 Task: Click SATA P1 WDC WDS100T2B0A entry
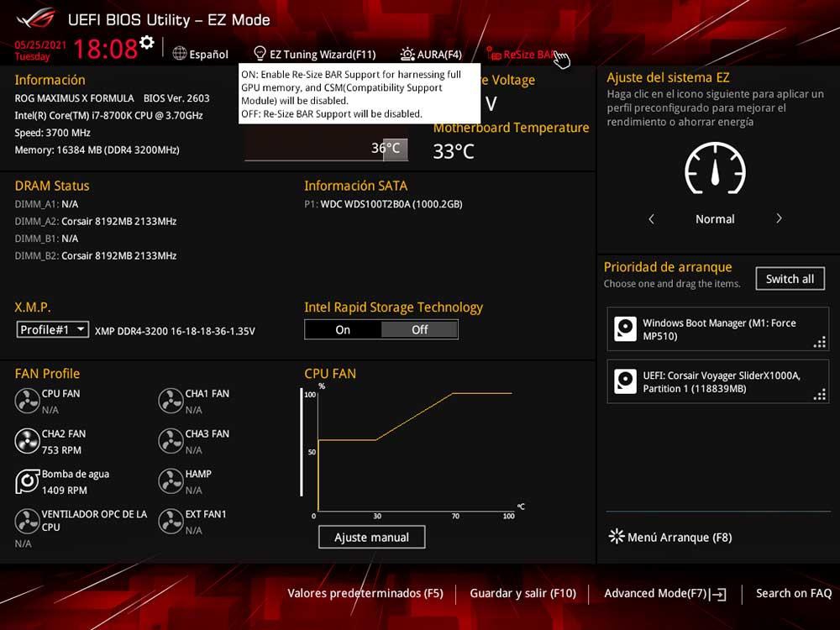(x=384, y=204)
